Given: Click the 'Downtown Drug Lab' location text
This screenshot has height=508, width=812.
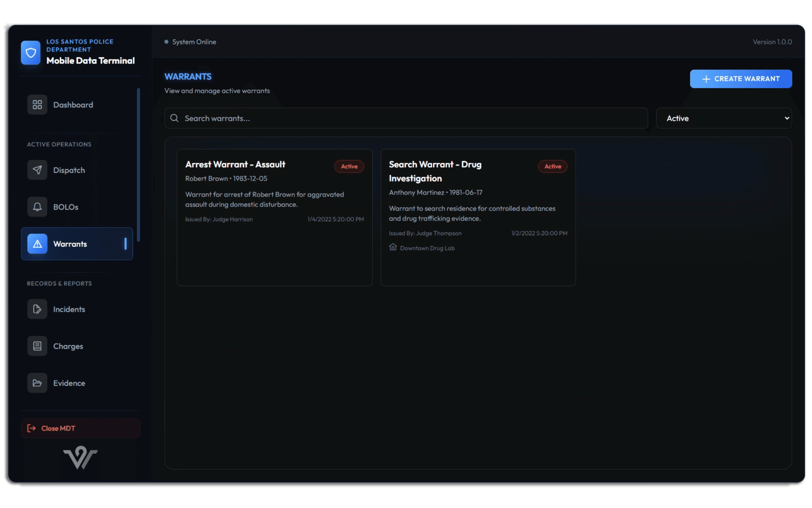Looking at the screenshot, I should 427,248.
